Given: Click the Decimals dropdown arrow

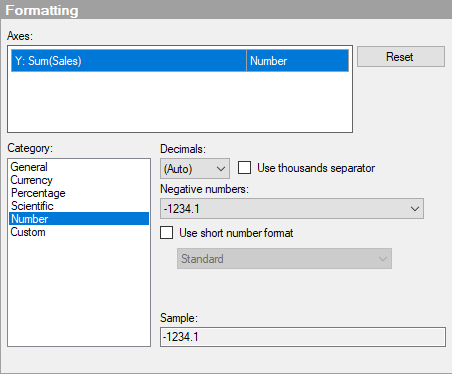Looking at the screenshot, I should pos(221,169).
